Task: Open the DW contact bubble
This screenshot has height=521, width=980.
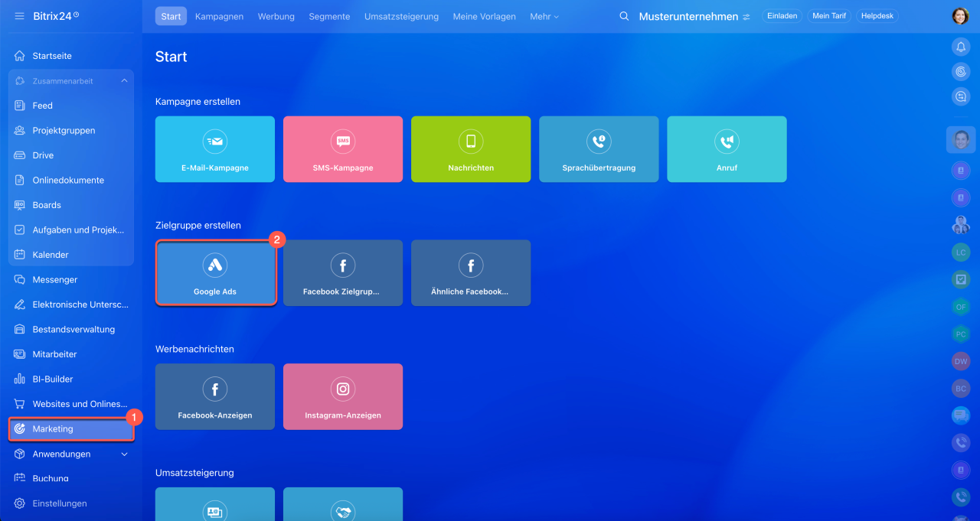Action: [961, 361]
